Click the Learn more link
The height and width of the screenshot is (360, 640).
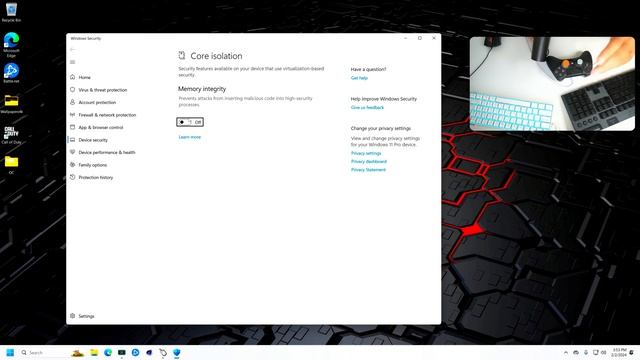190,137
